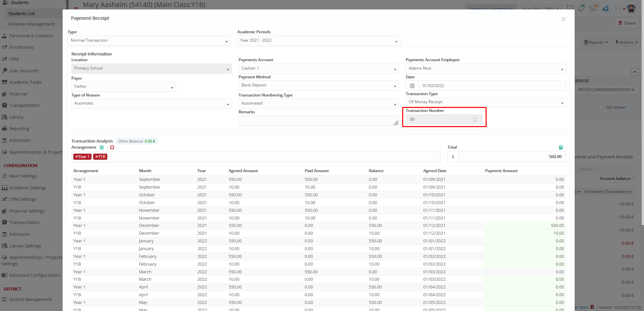Screen dimensions: 644x311
Task: Open the user avatar profile picture
Action: pyautogui.click(x=631, y=8)
